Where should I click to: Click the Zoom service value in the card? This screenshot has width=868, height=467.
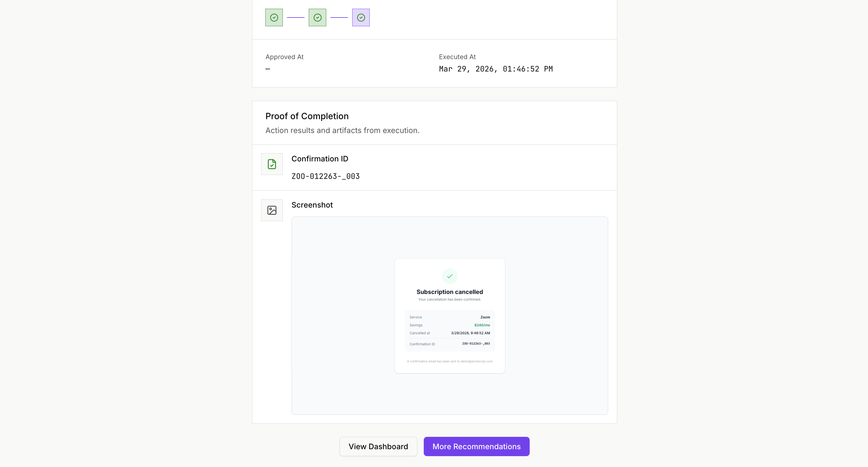tap(485, 317)
